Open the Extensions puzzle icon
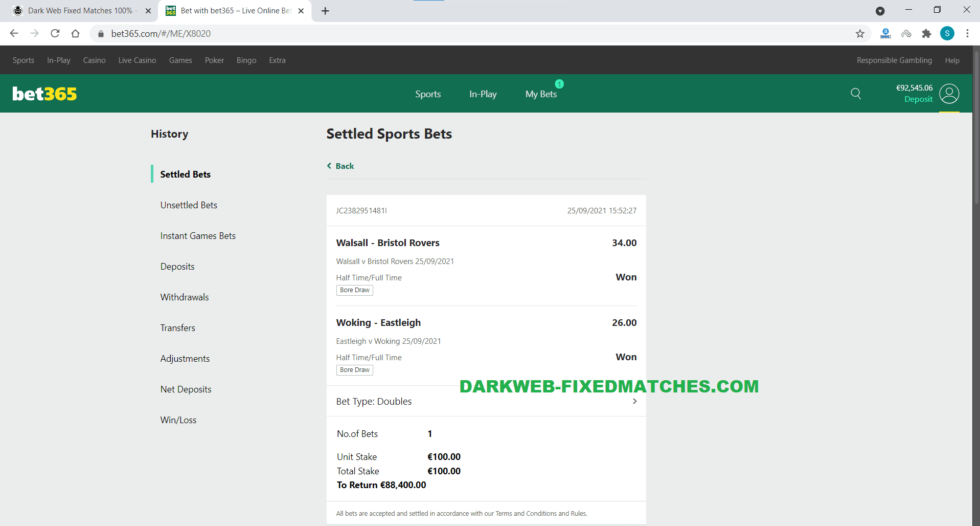 coord(927,33)
